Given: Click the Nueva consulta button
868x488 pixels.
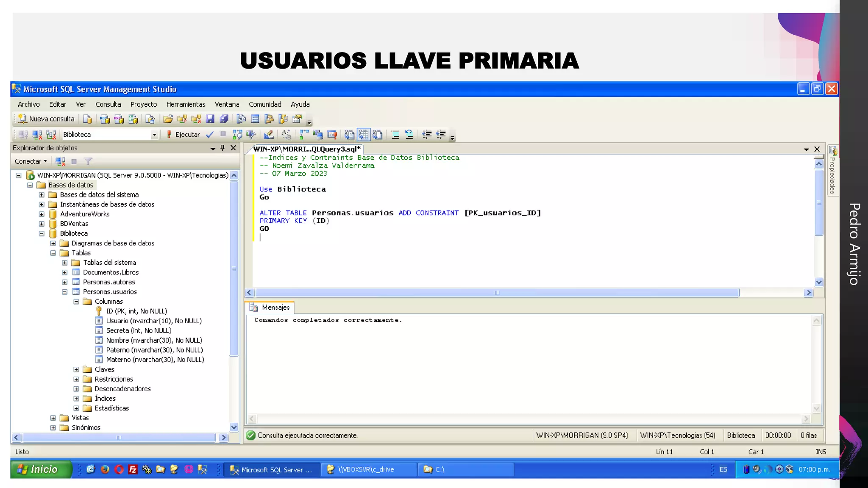Looking at the screenshot, I should click(47, 119).
